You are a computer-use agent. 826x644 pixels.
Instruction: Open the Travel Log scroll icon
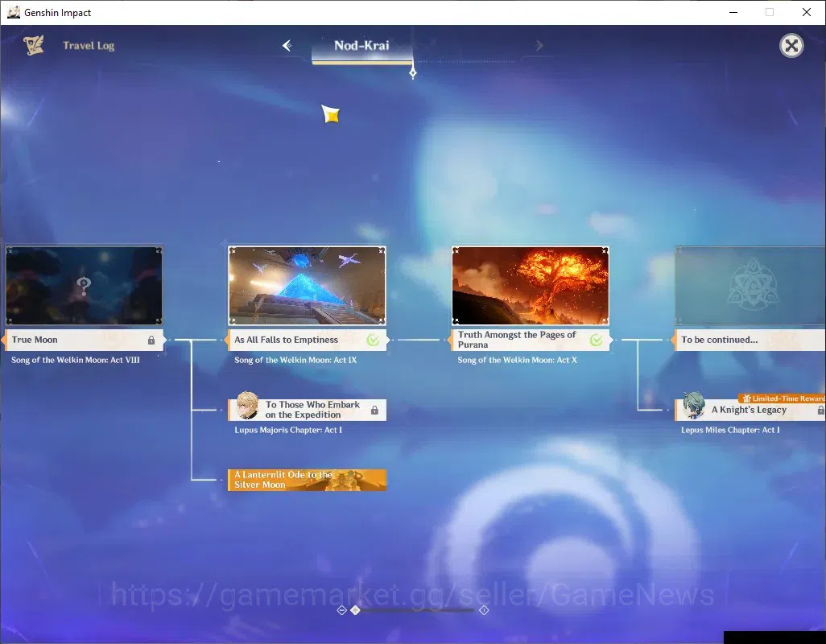[x=34, y=45]
